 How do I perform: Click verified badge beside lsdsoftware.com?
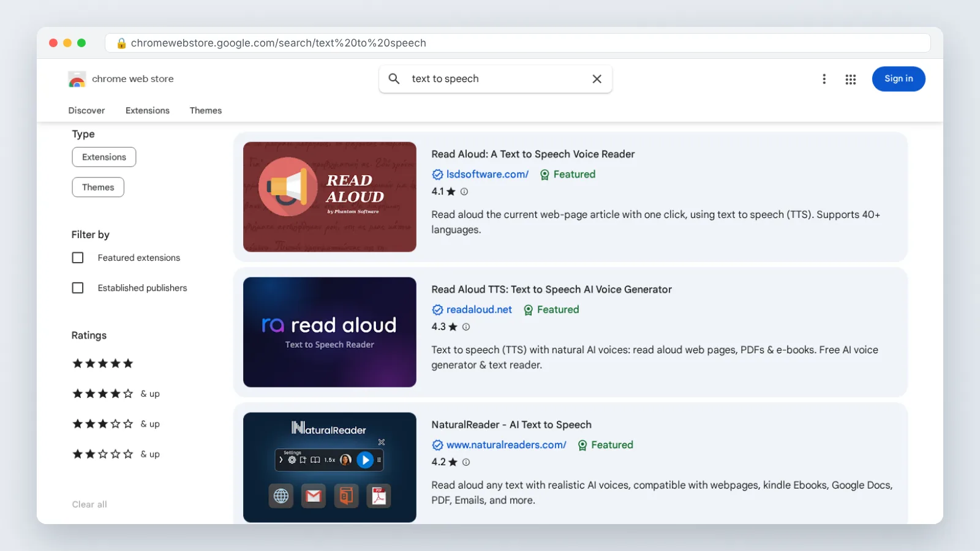coord(437,174)
